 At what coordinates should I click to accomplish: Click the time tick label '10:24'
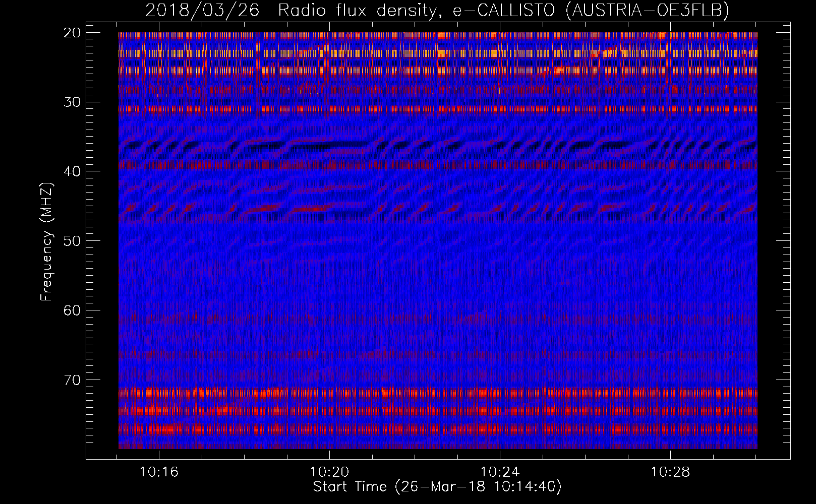point(500,472)
